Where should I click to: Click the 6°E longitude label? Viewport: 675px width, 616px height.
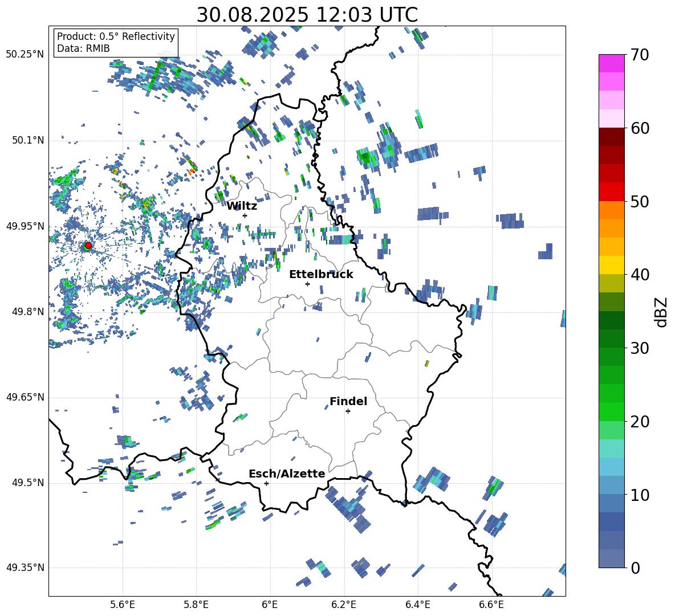pos(270,605)
